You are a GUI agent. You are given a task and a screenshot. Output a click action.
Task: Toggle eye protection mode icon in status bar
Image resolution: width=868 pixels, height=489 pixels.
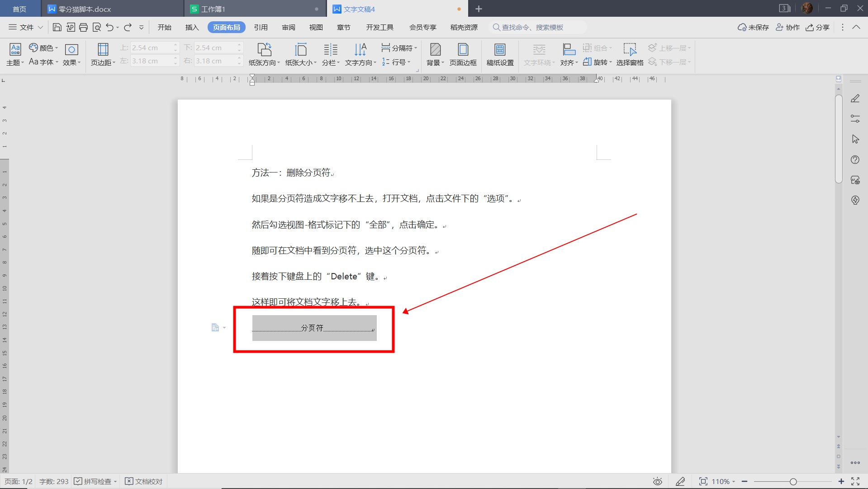pyautogui.click(x=658, y=481)
